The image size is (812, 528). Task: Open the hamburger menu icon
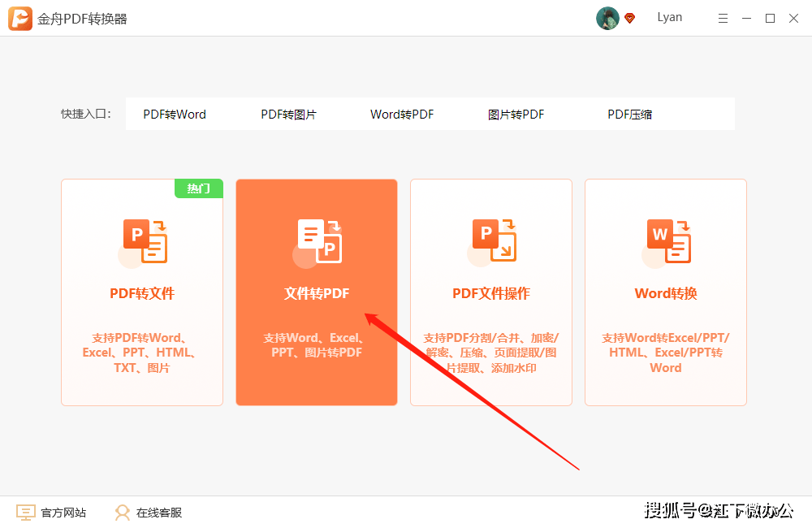pos(723,17)
